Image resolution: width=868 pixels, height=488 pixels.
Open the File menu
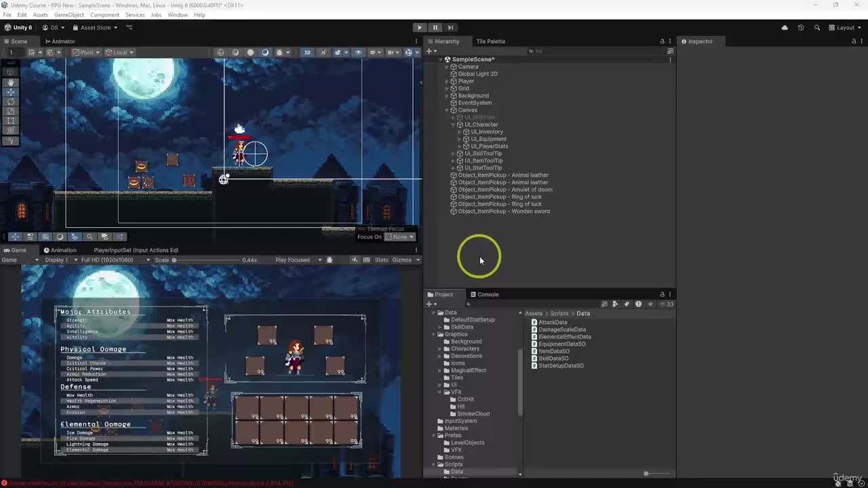[7, 15]
